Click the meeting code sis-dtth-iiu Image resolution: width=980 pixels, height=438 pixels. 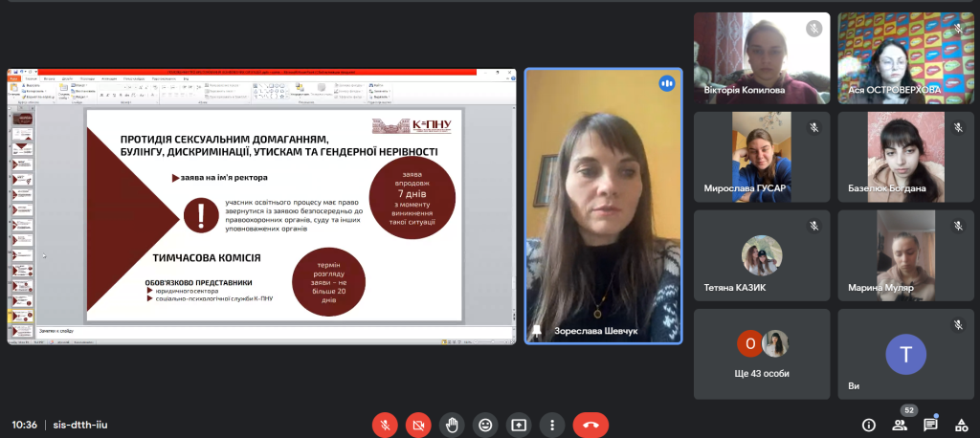[80, 425]
